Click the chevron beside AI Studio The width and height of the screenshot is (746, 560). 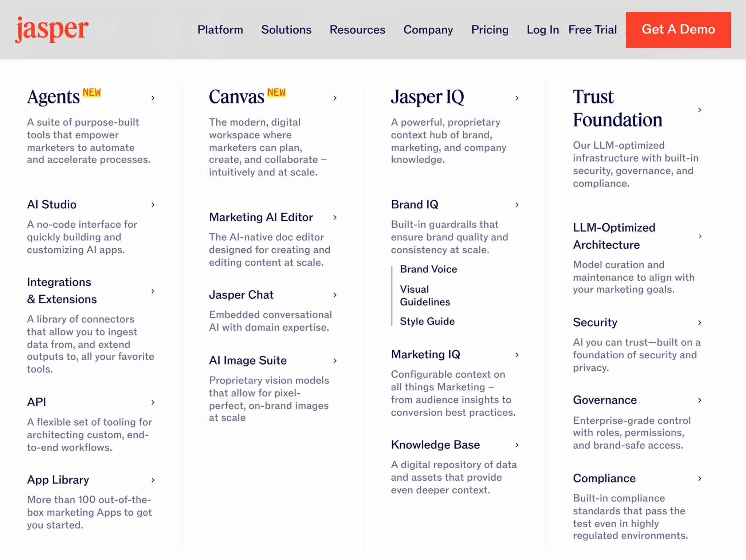click(x=153, y=205)
